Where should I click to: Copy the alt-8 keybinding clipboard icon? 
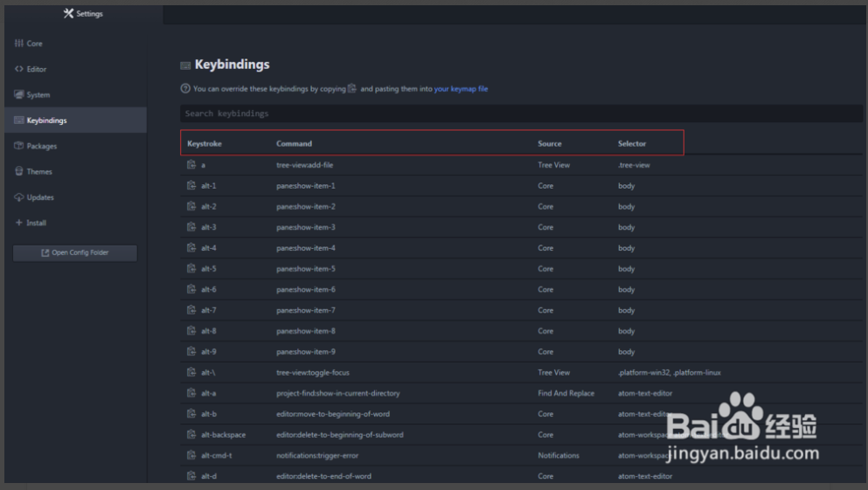(191, 331)
